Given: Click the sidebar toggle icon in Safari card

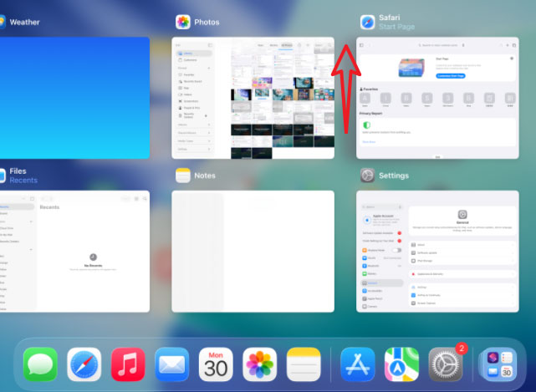Looking at the screenshot, I should click(361, 45).
